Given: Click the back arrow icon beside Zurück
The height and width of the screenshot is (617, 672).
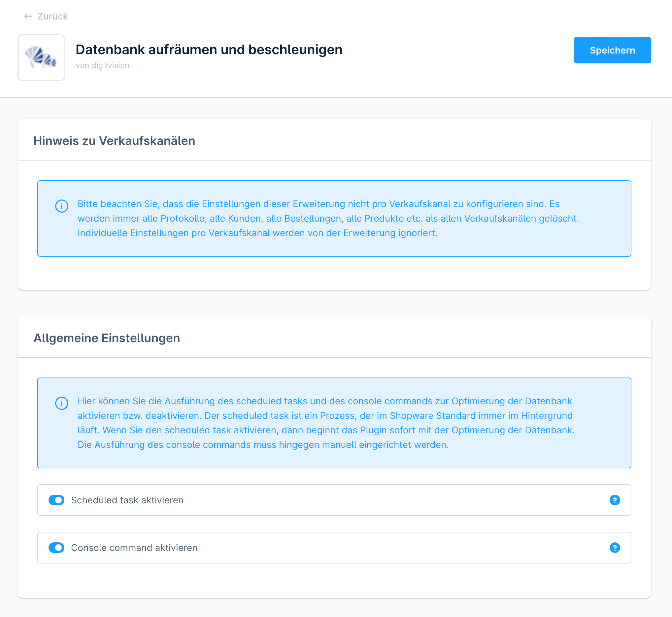Looking at the screenshot, I should click(x=28, y=16).
